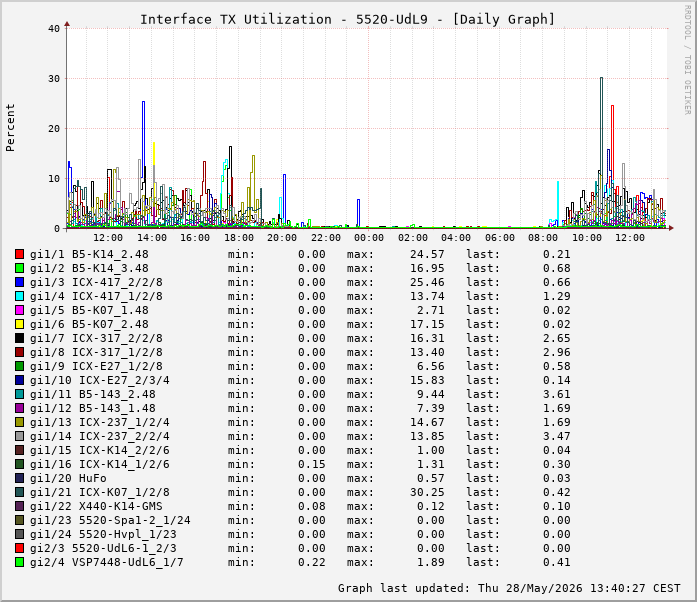
Task: Click the 14:00 time label on the x-axis
Action: click(152, 238)
